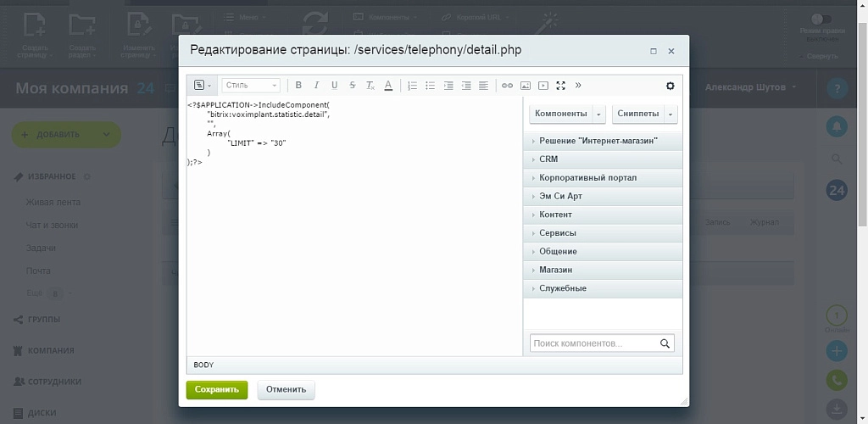Expand the Служебные section
868x424 pixels.
603,288
